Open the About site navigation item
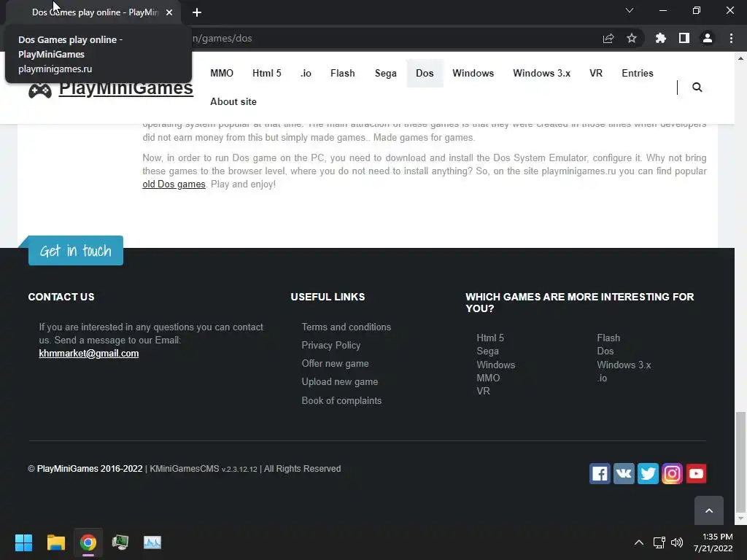The image size is (747, 560). point(233,102)
